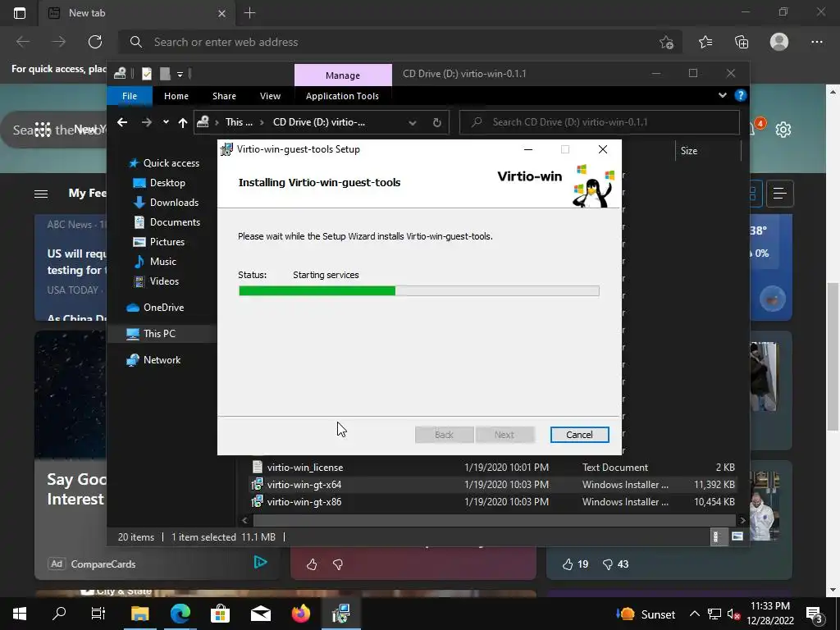This screenshot has height=630, width=840.
Task: Expand address bar history dropdown
Action: [x=412, y=123]
